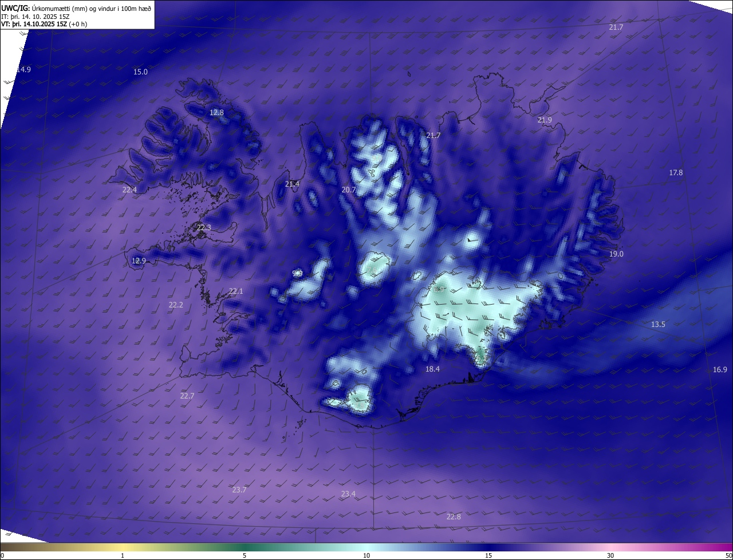Viewport: 733px width, 560px height.
Task: Click the 21.9 value label
Action: coord(545,120)
